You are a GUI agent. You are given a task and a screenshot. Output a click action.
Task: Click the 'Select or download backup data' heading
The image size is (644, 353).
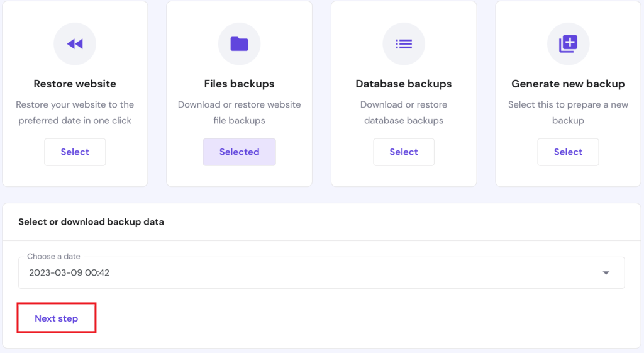click(x=91, y=222)
